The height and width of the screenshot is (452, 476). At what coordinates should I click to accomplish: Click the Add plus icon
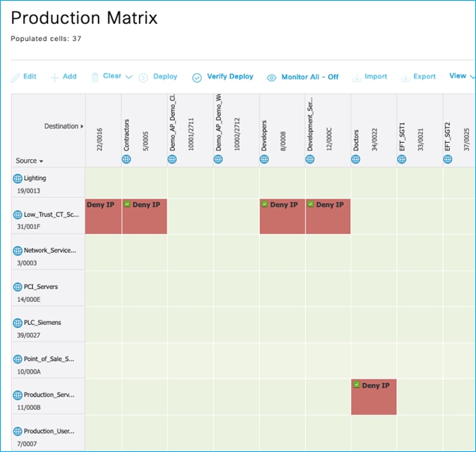[x=55, y=78]
